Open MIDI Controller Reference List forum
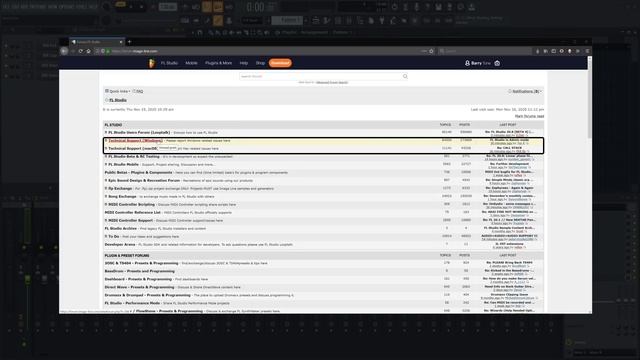Image resolution: width=640 pixels, height=360 pixels. click(132, 212)
